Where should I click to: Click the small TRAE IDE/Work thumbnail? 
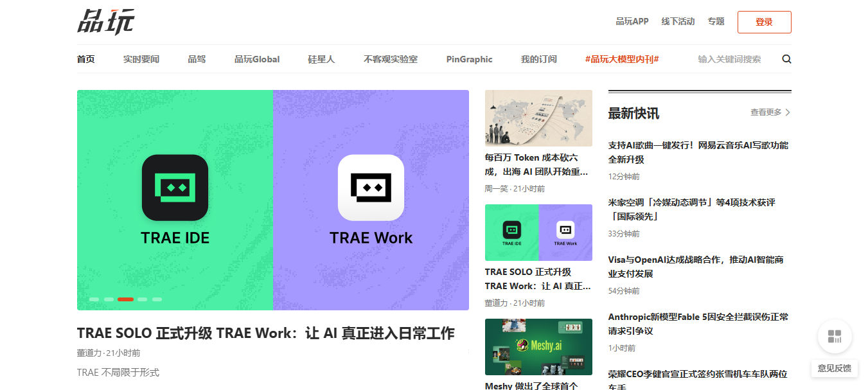pyautogui.click(x=538, y=233)
